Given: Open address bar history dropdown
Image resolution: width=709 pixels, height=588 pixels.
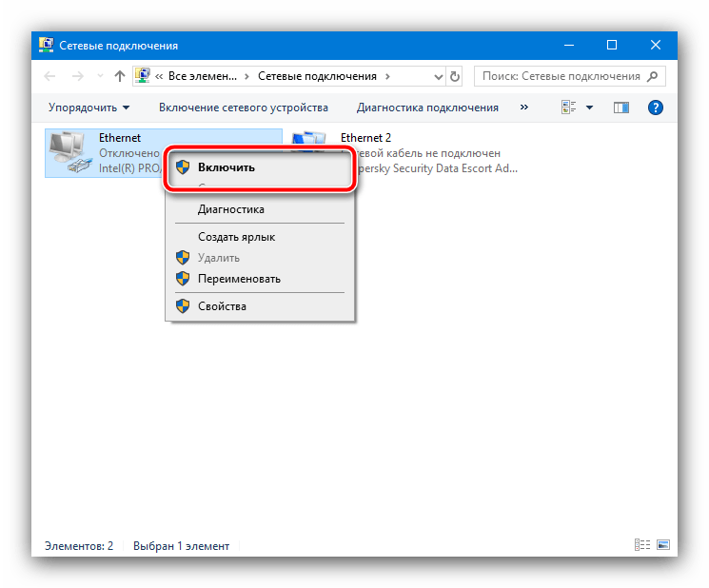Looking at the screenshot, I should coord(438,77).
